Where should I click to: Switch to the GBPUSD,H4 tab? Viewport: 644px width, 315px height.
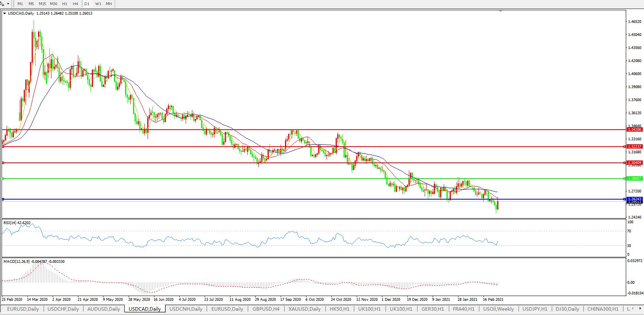[x=266, y=309]
